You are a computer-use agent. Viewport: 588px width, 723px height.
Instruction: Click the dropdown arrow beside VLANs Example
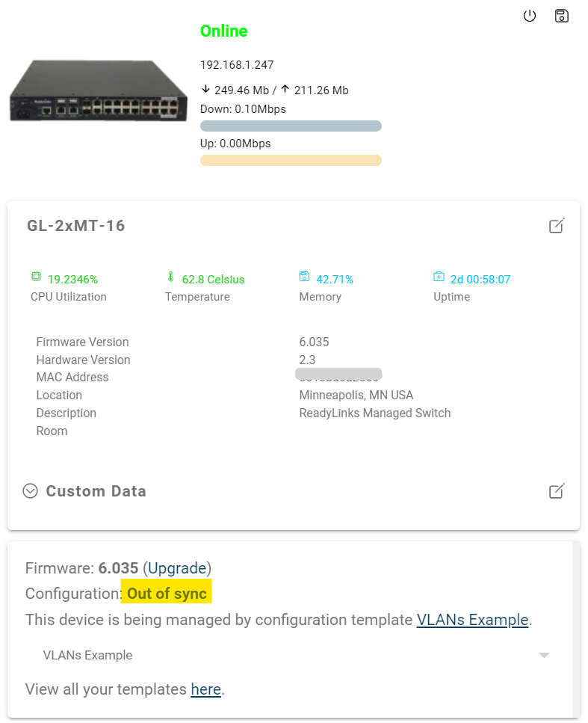(x=544, y=655)
